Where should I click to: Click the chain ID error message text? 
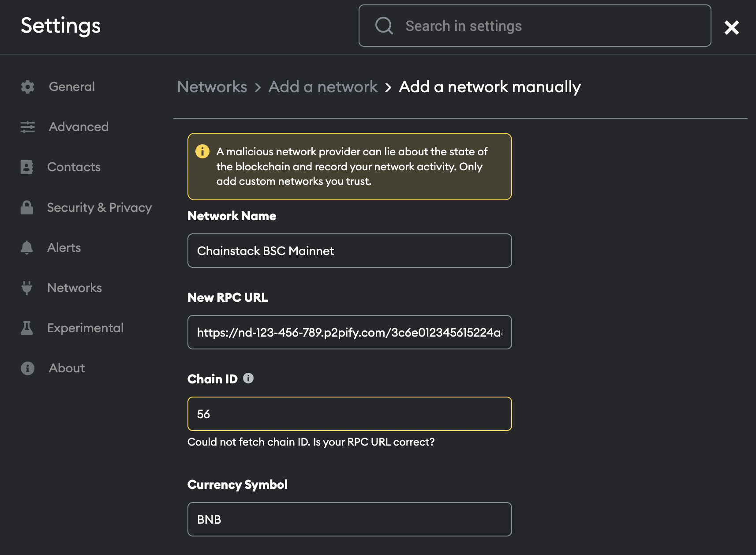[x=311, y=442]
